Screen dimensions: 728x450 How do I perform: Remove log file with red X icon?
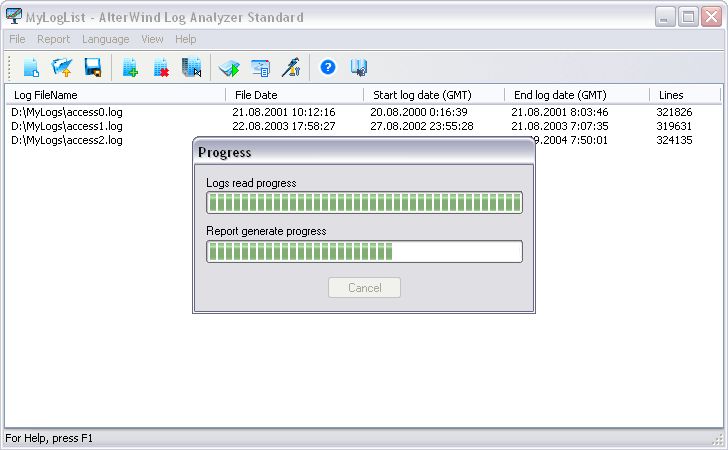click(161, 68)
